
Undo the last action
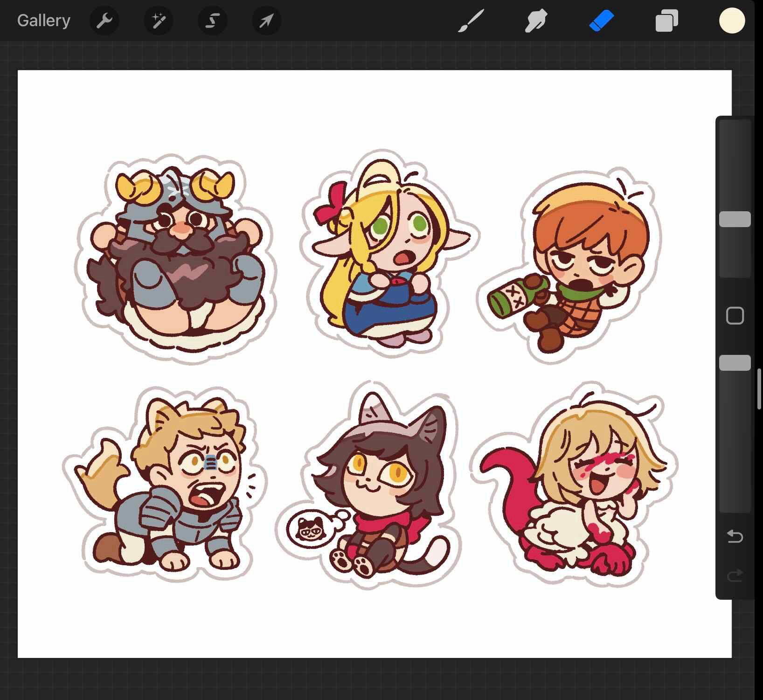tap(735, 536)
